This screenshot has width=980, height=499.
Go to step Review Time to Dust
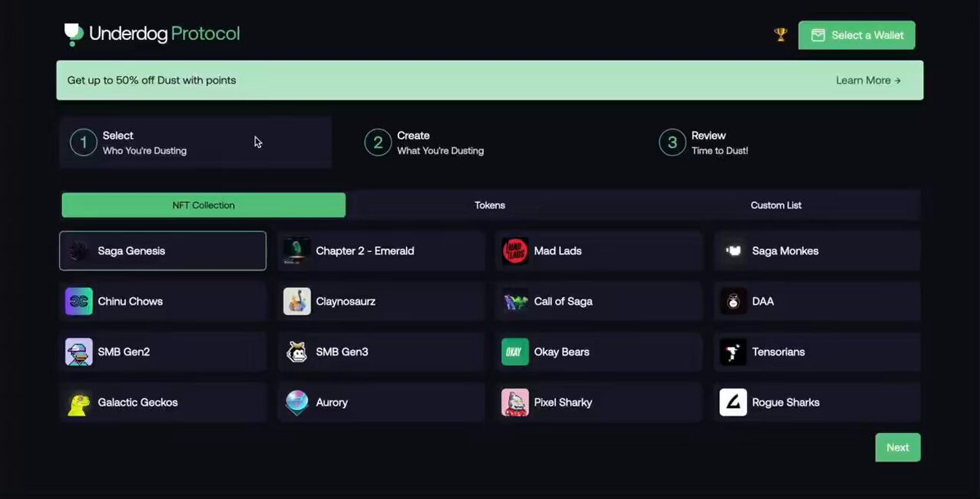(784, 142)
